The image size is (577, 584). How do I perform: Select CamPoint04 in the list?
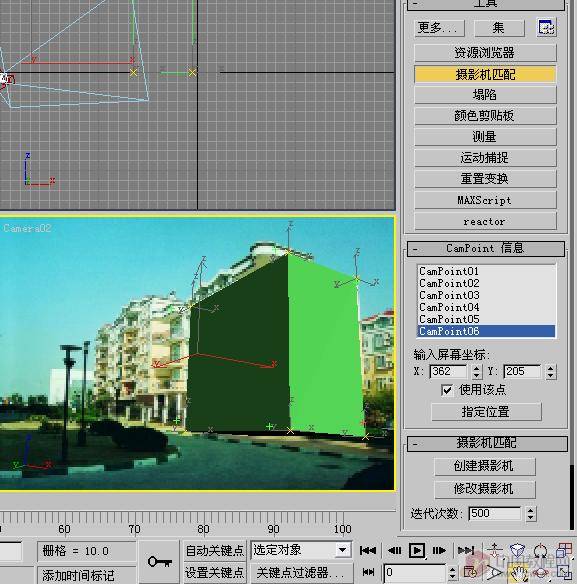click(486, 307)
